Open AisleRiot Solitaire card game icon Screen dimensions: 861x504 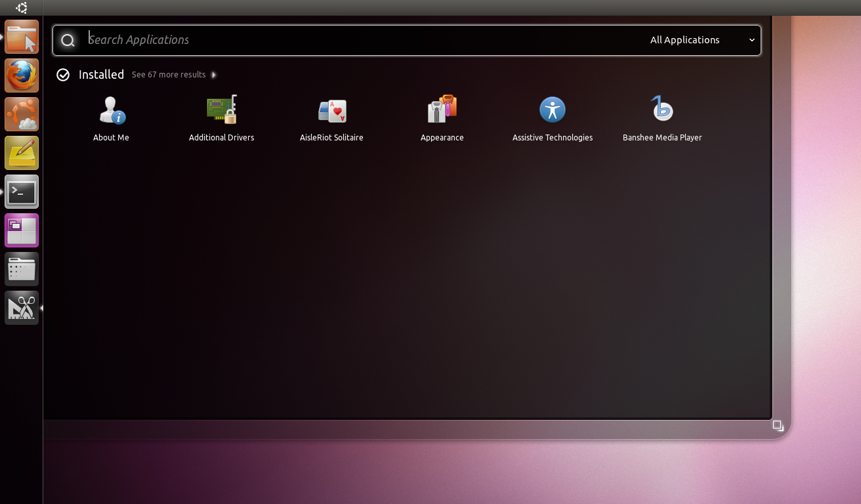tap(332, 111)
